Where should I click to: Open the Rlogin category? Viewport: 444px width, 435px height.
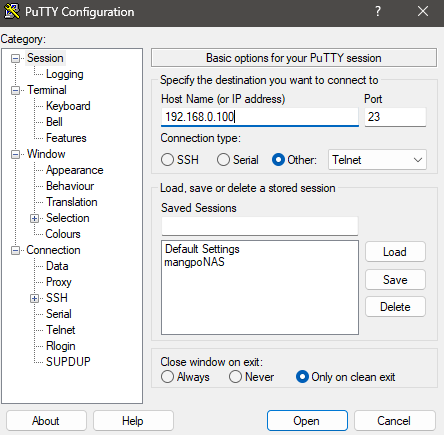[61, 346]
